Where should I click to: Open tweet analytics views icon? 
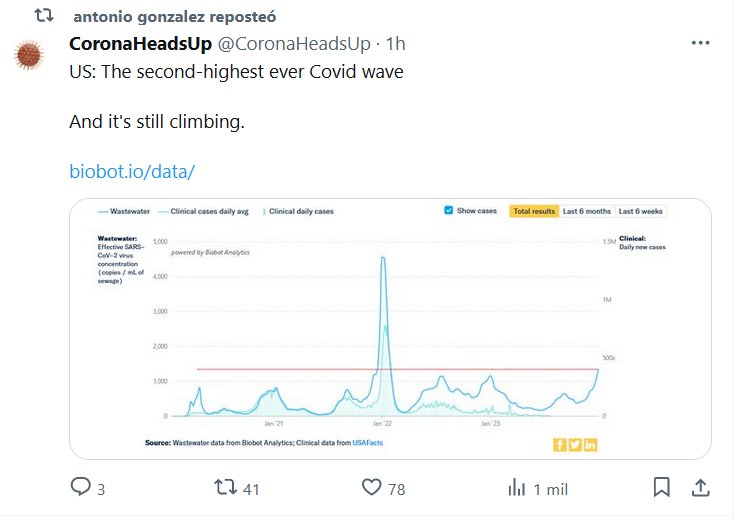coord(517,487)
